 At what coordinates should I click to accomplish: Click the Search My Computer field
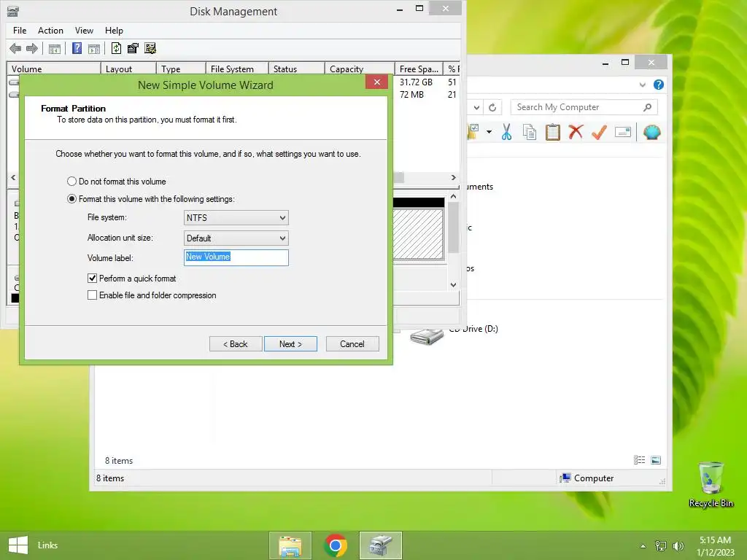click(584, 107)
